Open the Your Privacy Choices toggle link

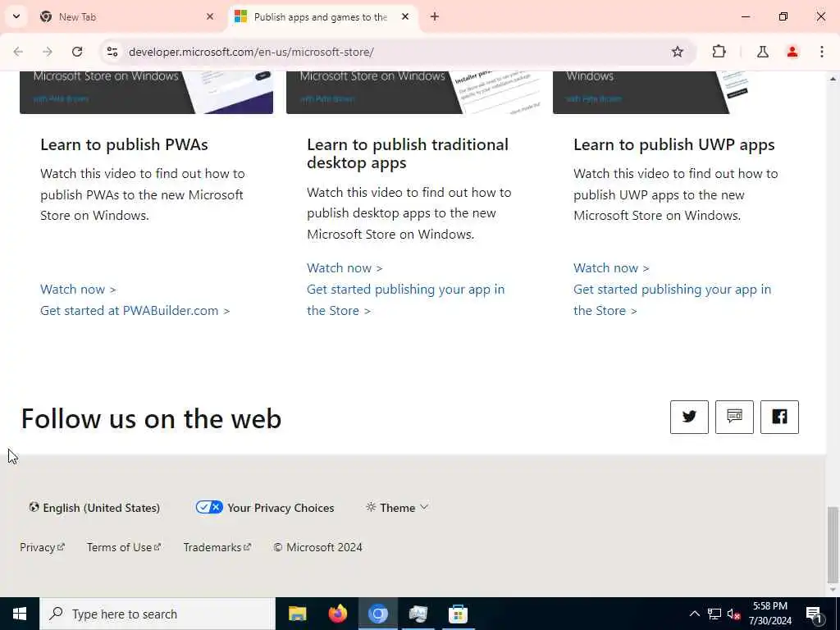265,507
